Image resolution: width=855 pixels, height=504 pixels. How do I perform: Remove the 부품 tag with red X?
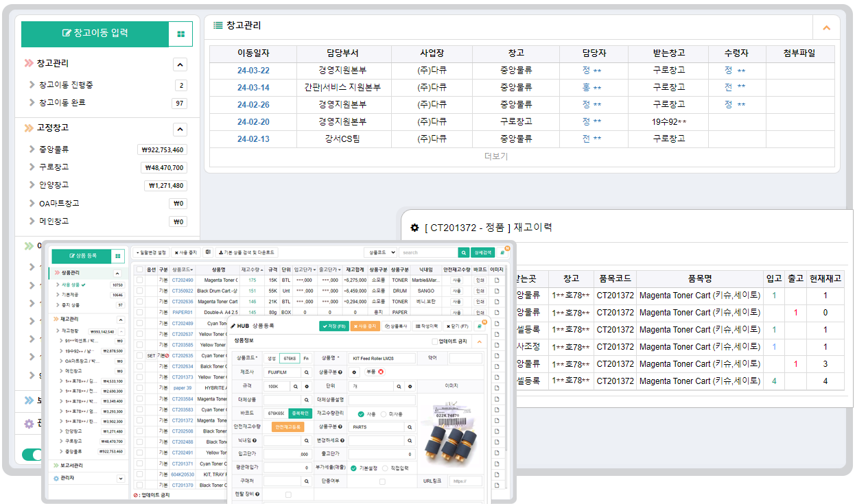pyautogui.click(x=381, y=372)
